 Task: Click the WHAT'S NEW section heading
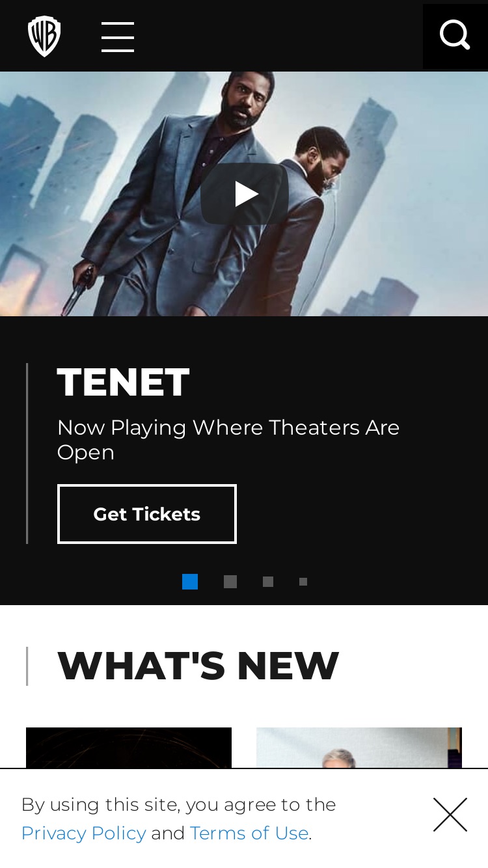pos(198,666)
